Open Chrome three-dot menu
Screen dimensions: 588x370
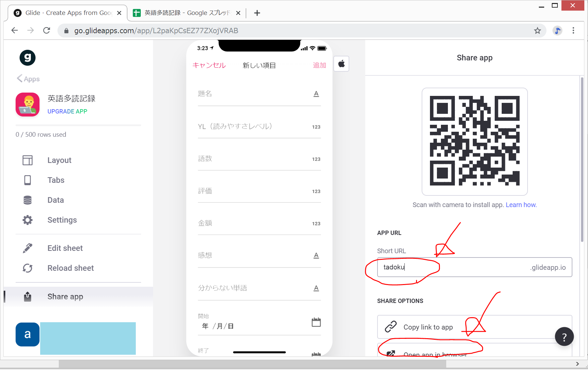coord(573,31)
